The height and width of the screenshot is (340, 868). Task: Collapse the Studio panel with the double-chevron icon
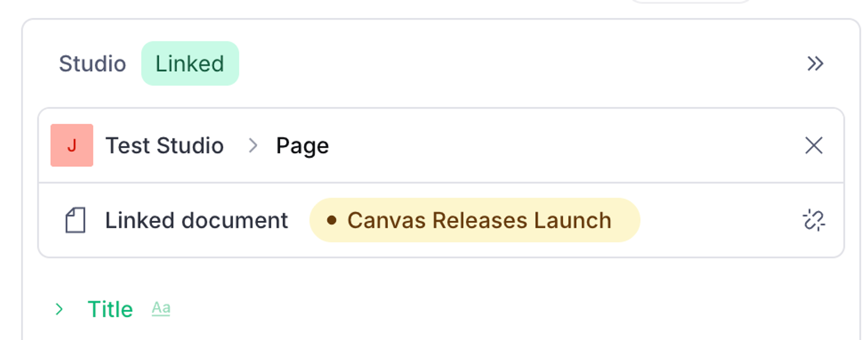[815, 64]
